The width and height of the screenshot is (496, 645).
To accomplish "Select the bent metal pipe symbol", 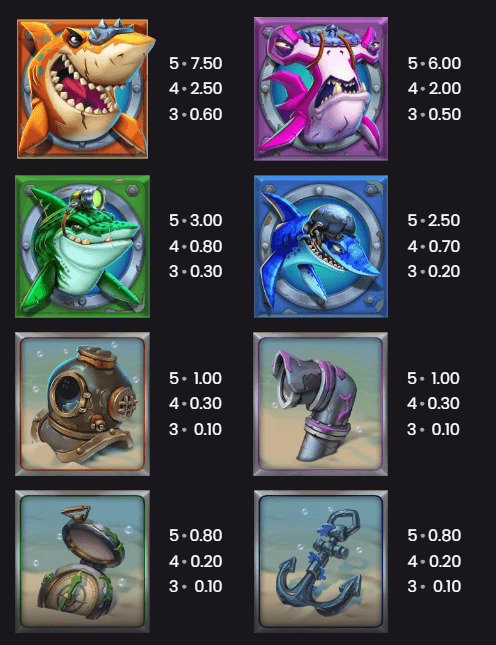I will pyautogui.click(x=320, y=404).
